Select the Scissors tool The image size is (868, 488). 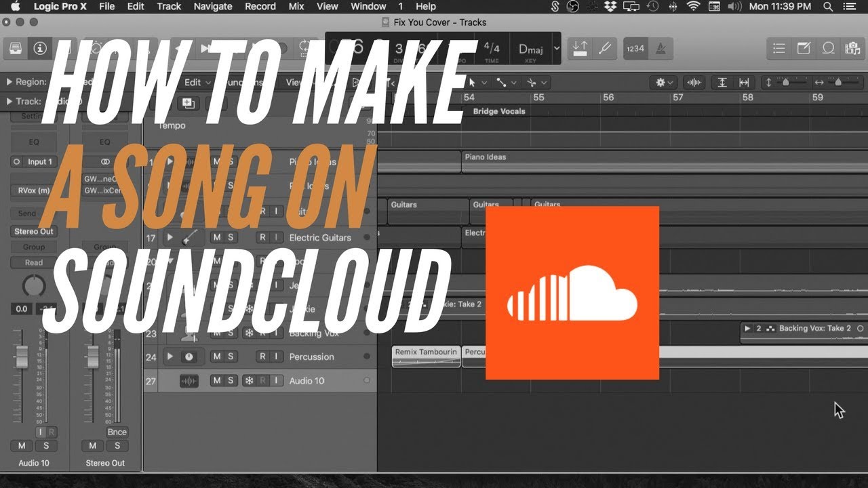click(x=532, y=82)
